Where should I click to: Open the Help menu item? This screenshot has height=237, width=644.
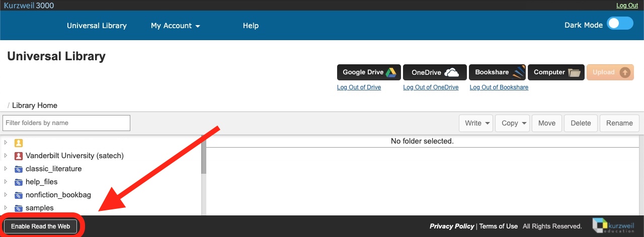(251, 26)
